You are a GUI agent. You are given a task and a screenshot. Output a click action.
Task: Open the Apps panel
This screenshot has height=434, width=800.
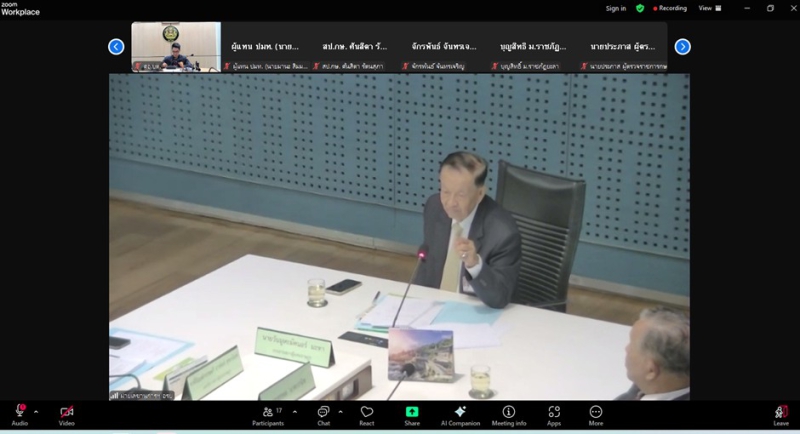point(554,413)
